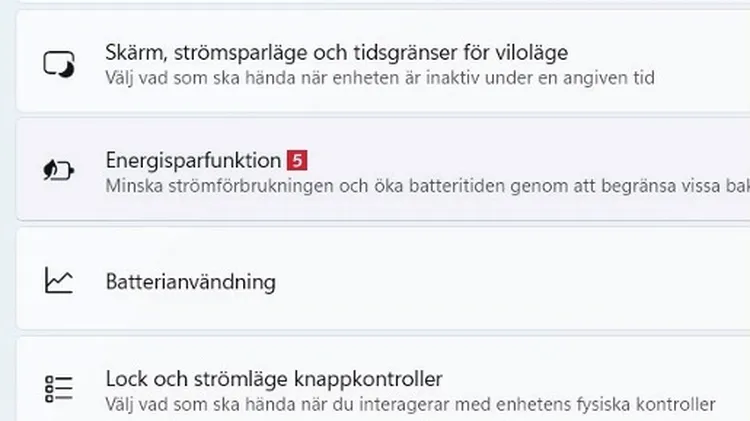750x421 pixels.
Task: Click the Lock och strömläge list icon
Action: (x=58, y=389)
